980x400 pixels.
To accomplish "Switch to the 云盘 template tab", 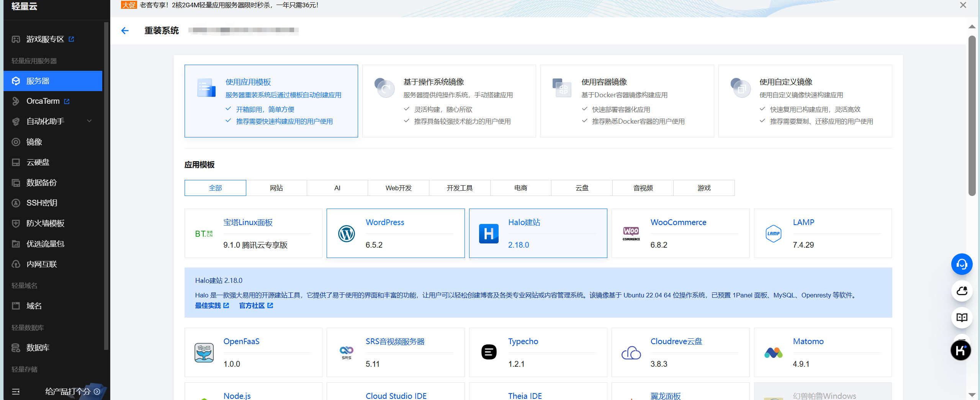I will (x=582, y=188).
